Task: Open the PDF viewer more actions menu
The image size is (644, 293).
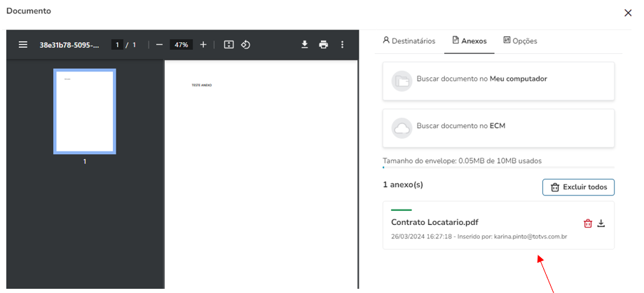Action: coord(342,45)
